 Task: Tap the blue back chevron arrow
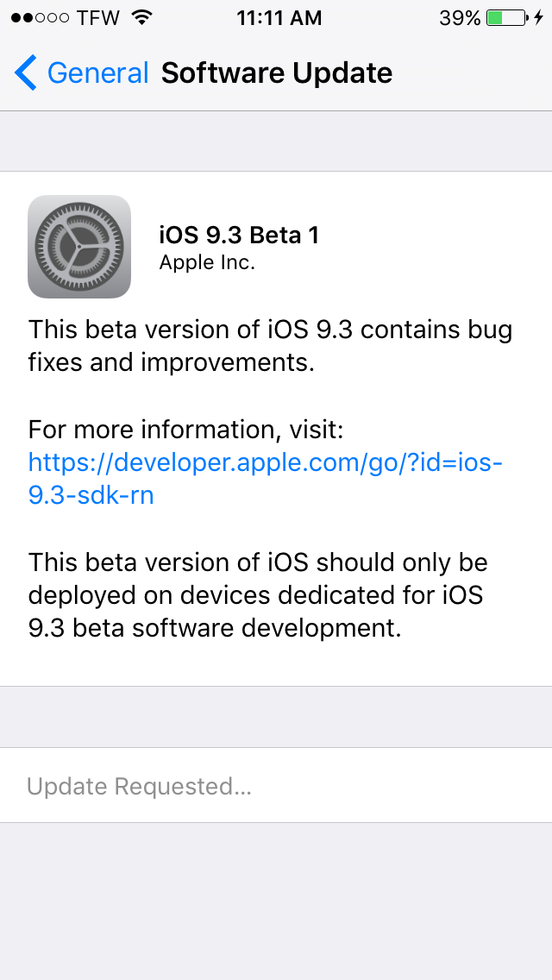(26, 73)
